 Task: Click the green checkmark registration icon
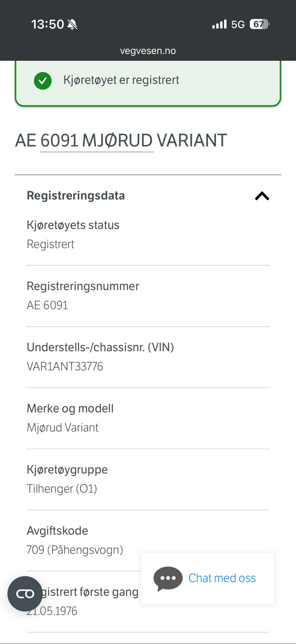coord(43,80)
